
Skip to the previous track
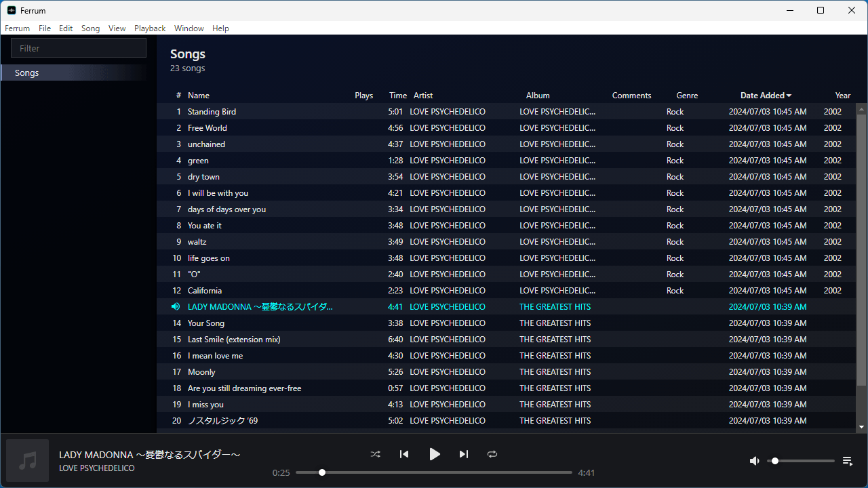(404, 454)
